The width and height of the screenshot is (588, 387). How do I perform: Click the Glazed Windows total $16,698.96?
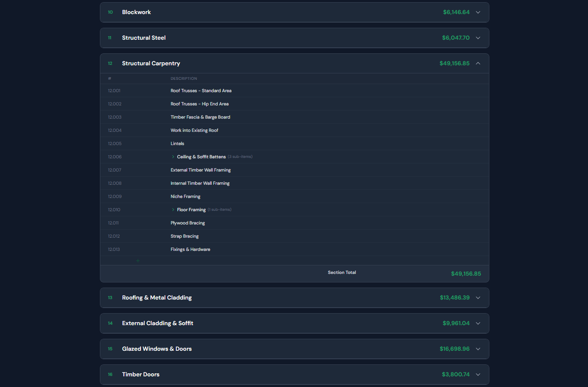tap(455, 349)
